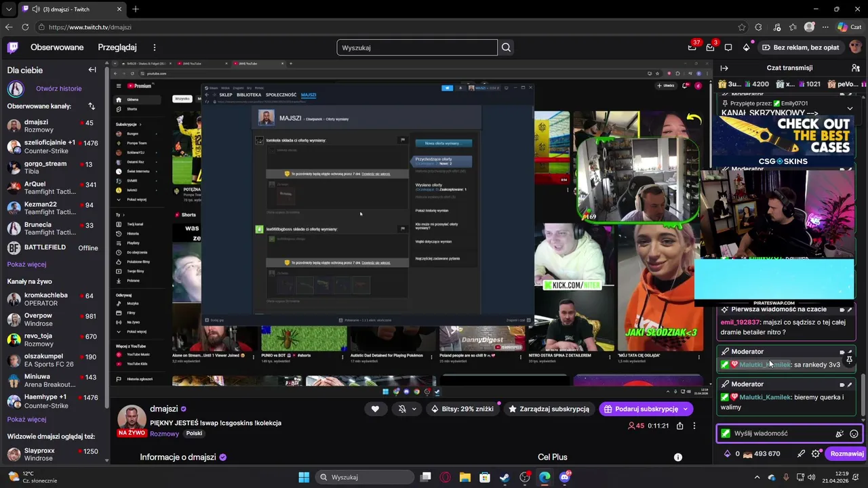
Task: Open the Twitch search magnifier button
Action: click(x=506, y=47)
